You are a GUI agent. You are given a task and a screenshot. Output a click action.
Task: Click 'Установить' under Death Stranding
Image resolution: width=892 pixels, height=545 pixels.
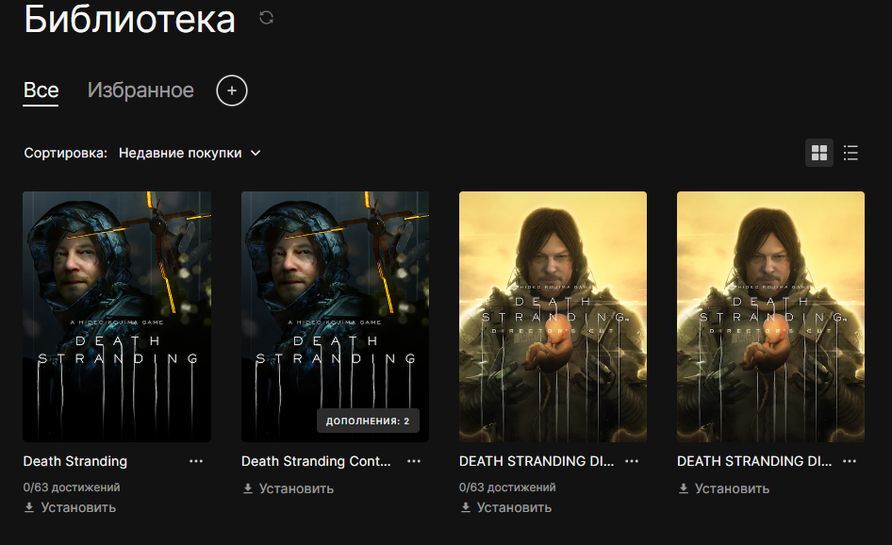coord(78,507)
